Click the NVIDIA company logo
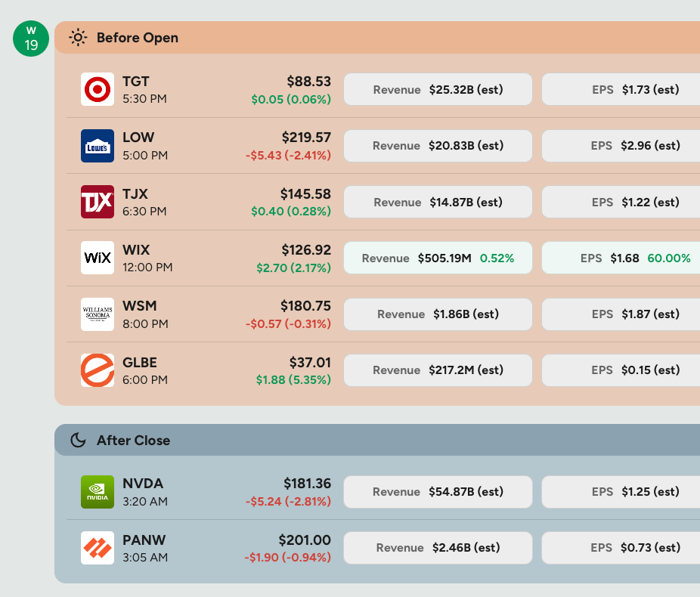The image size is (700, 597). 98,492
